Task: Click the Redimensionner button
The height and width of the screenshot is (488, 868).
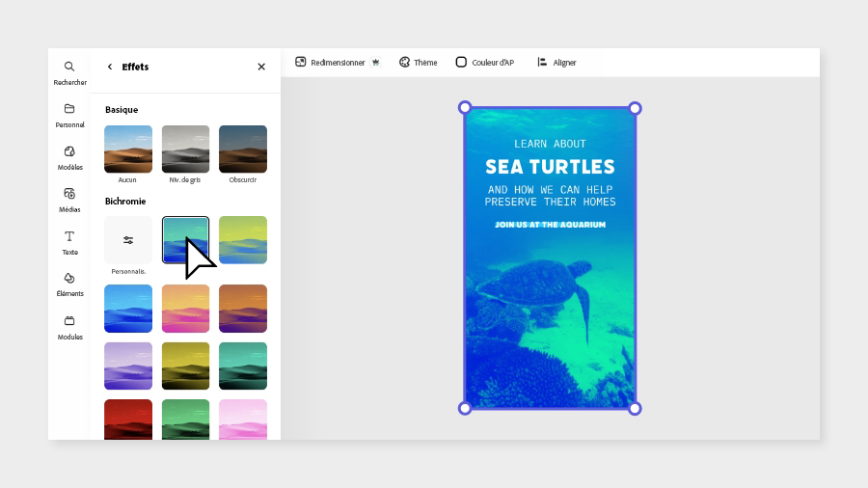Action: pos(330,62)
